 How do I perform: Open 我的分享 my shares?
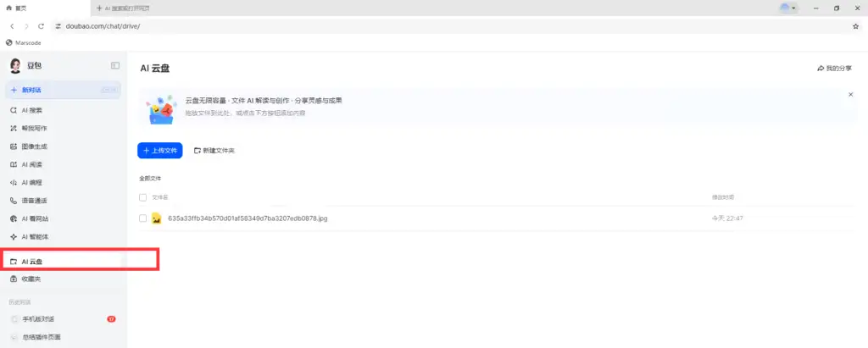[x=834, y=68]
